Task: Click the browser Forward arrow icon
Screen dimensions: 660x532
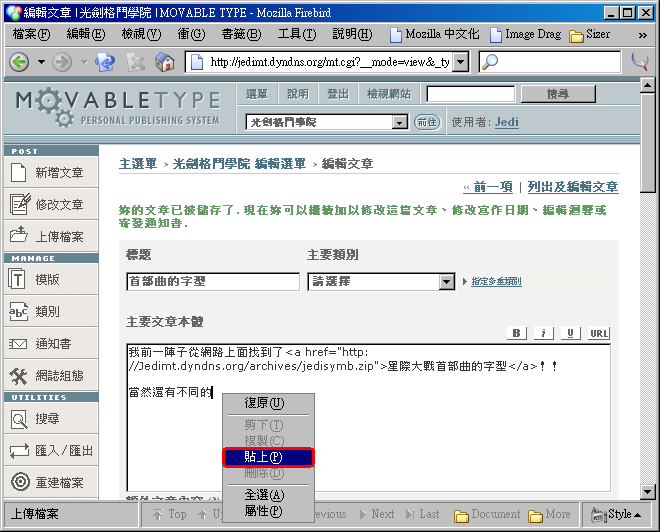Action: 62,62
